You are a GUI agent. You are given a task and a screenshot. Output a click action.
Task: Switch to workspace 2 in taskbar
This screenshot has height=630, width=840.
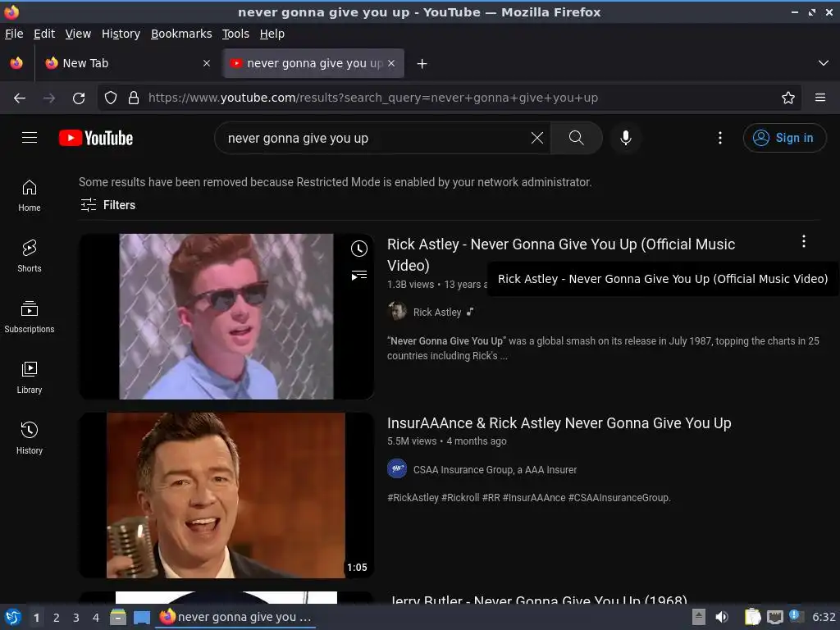[57, 617]
